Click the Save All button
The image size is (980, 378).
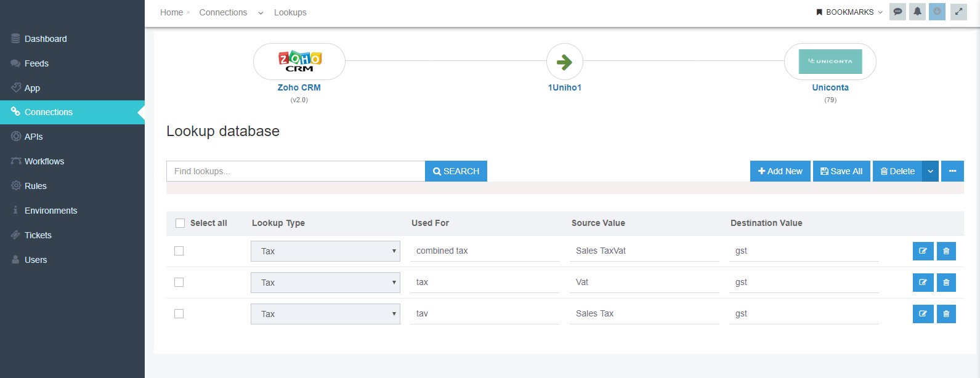841,171
